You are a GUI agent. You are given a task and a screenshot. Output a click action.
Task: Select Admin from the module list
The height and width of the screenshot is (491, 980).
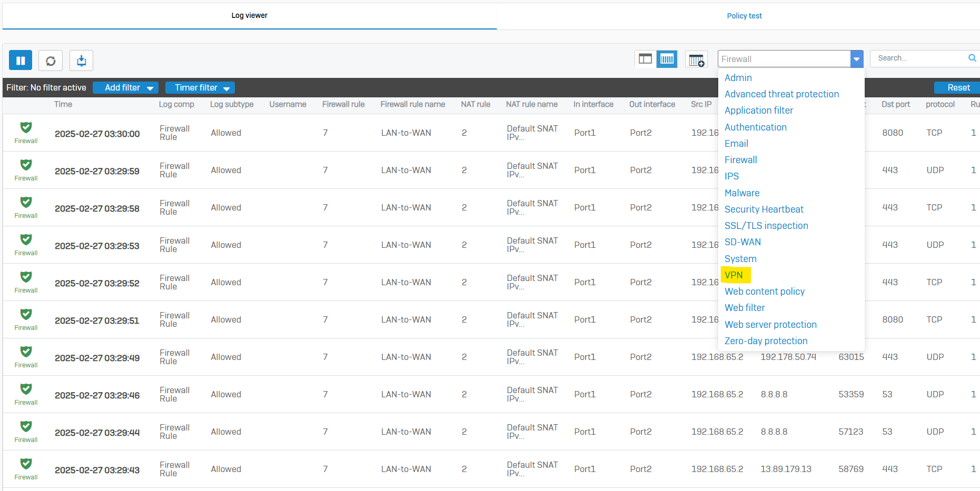(x=738, y=78)
